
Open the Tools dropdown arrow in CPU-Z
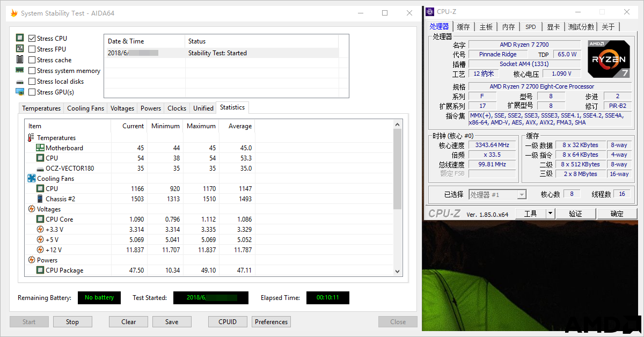[550, 214]
